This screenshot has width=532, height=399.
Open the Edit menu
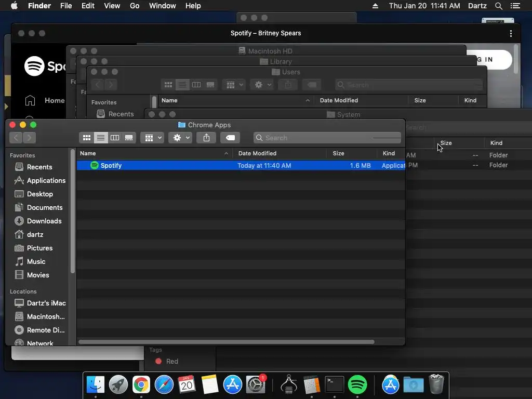[x=88, y=6]
